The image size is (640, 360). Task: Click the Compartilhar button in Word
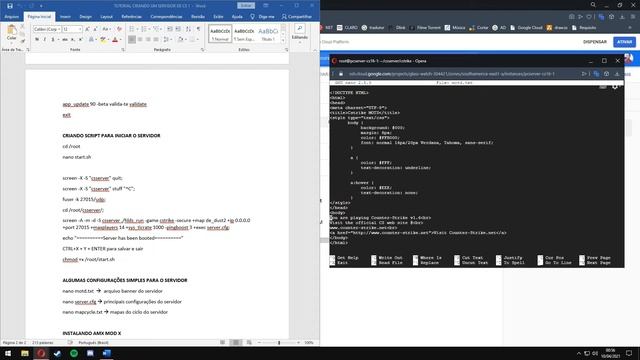pos(297,17)
